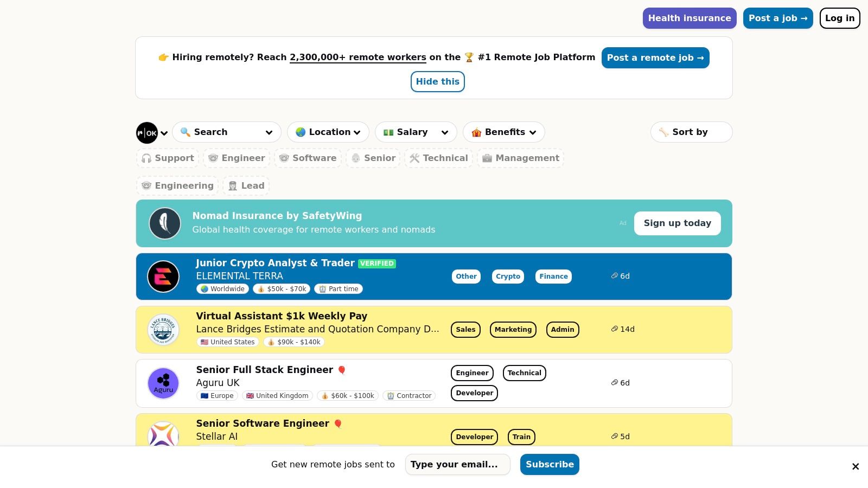Select the Crypto tag
Viewport: 868px width, 488px height.
coord(508,277)
